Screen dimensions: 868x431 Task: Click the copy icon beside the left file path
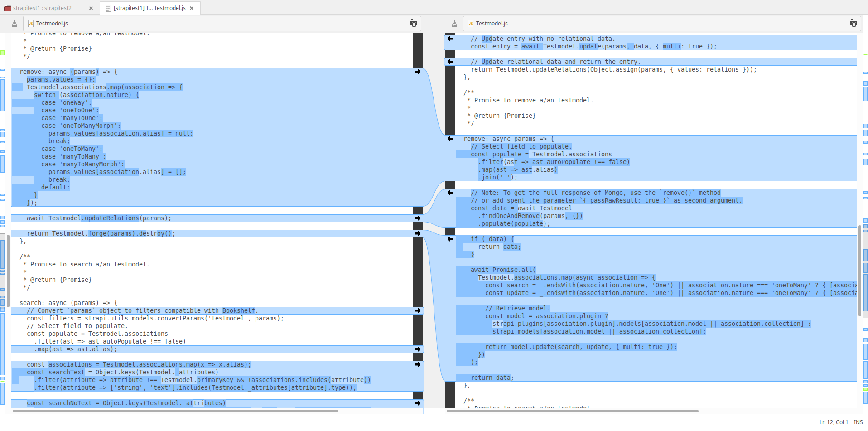point(413,23)
